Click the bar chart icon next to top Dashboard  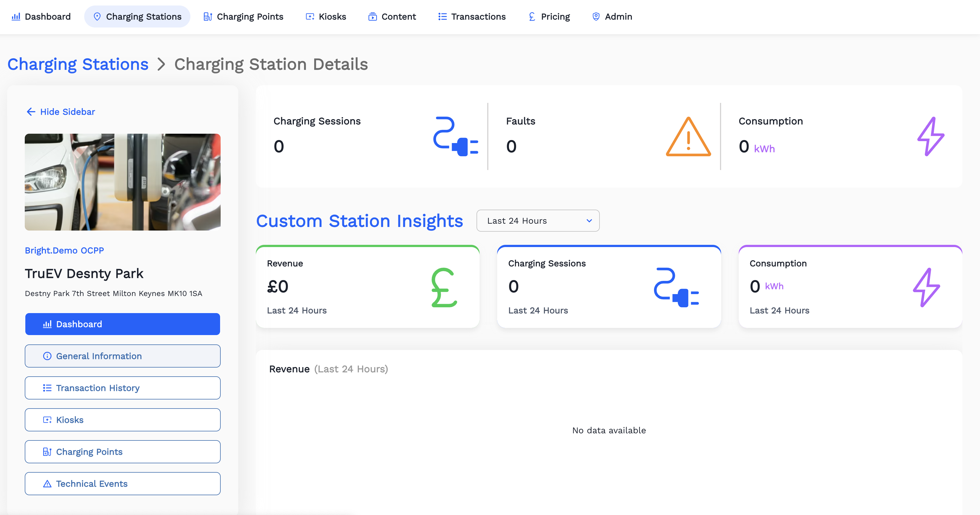(x=16, y=17)
